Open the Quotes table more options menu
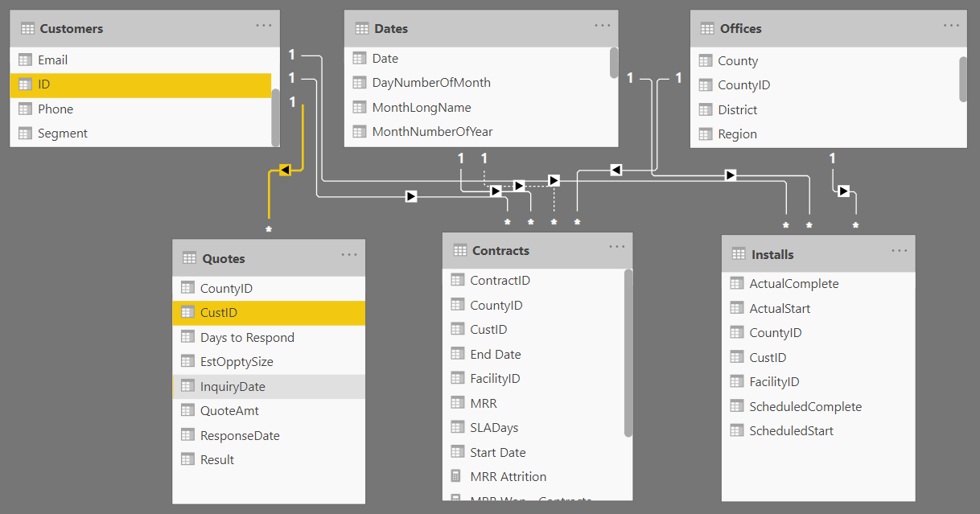Image resolution: width=980 pixels, height=514 pixels. (349, 255)
